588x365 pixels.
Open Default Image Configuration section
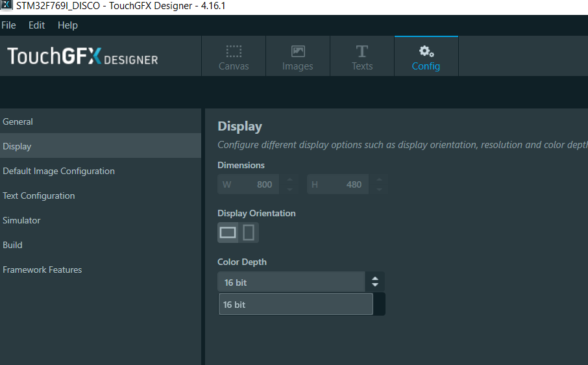click(x=101, y=171)
